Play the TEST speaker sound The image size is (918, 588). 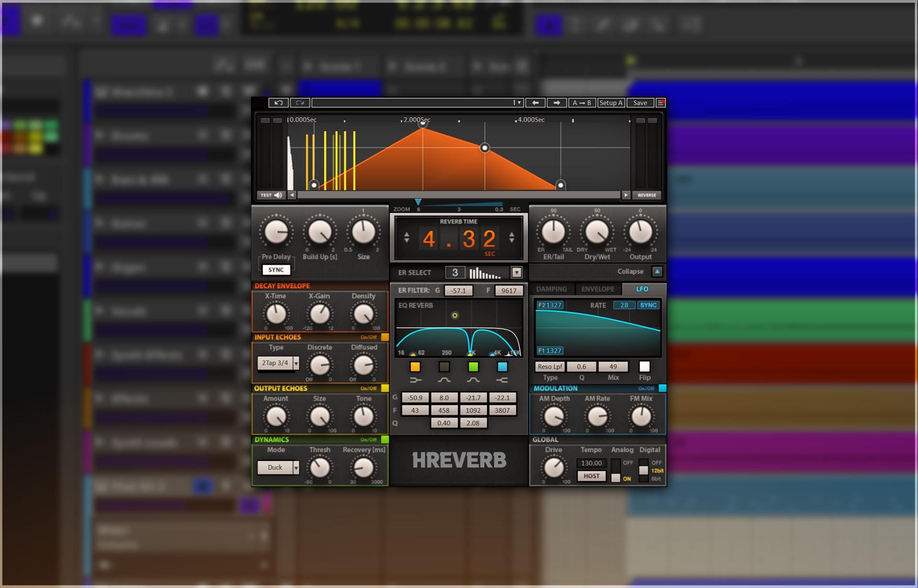[x=272, y=195]
